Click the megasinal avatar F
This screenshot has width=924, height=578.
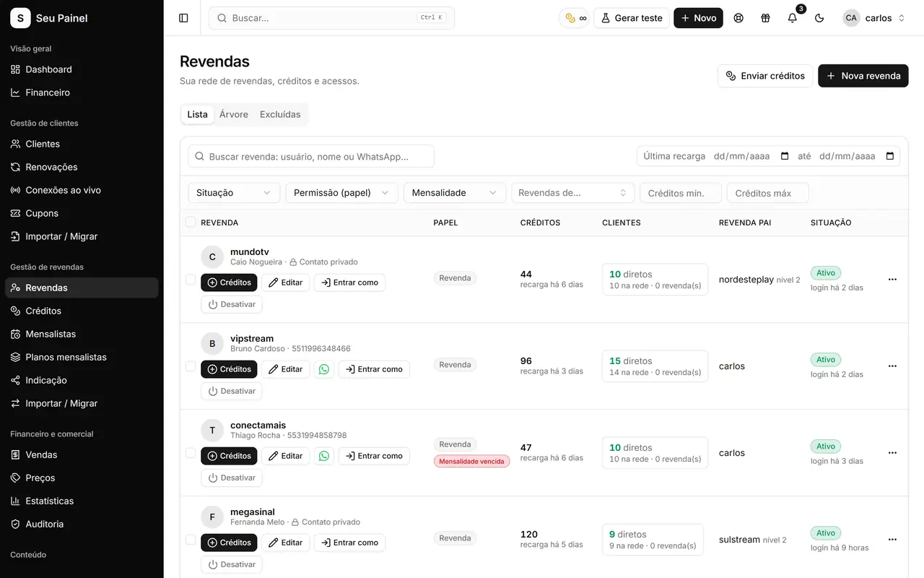212,517
